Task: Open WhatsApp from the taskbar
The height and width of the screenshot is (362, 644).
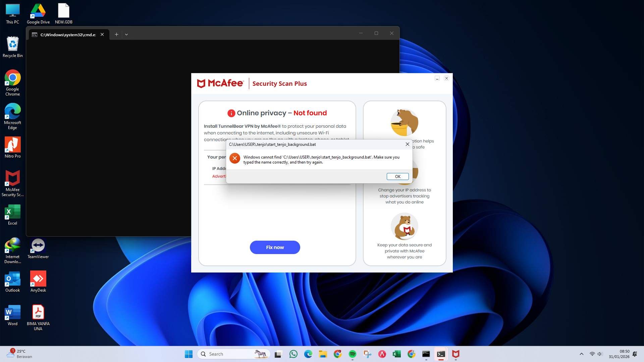Action: click(293, 354)
